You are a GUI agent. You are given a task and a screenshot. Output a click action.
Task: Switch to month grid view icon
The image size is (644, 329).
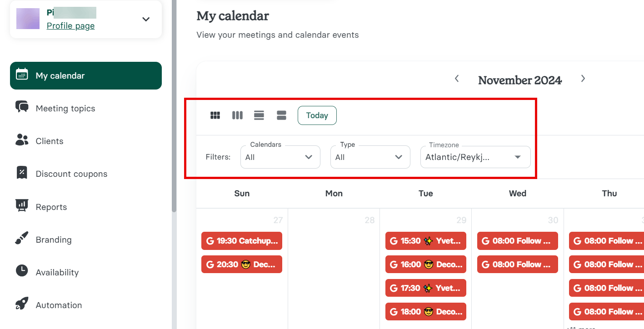[215, 115]
